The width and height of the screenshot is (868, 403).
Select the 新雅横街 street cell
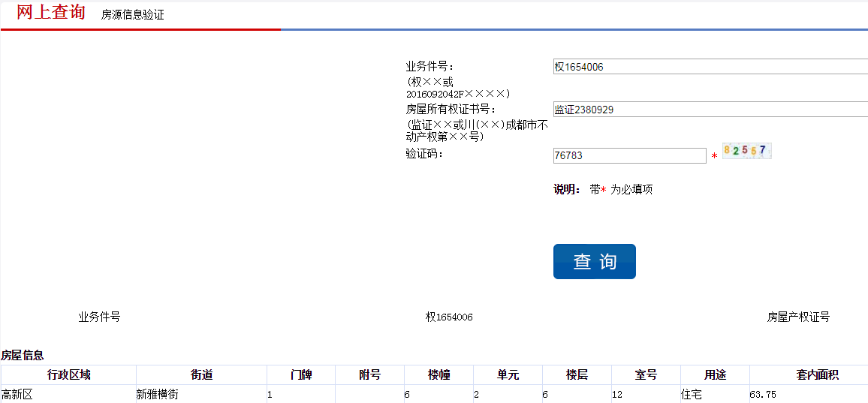tap(157, 394)
